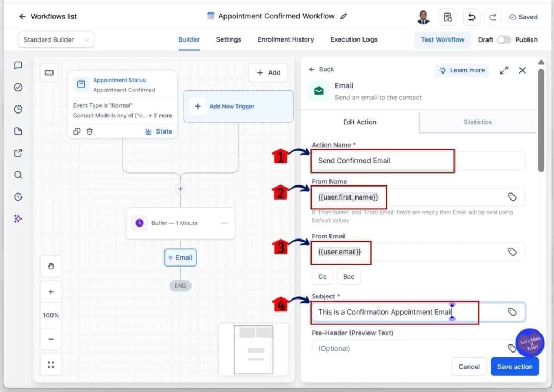This screenshot has height=392, width=554.
Task: Insert custom value tag in From Email
Action: point(512,252)
